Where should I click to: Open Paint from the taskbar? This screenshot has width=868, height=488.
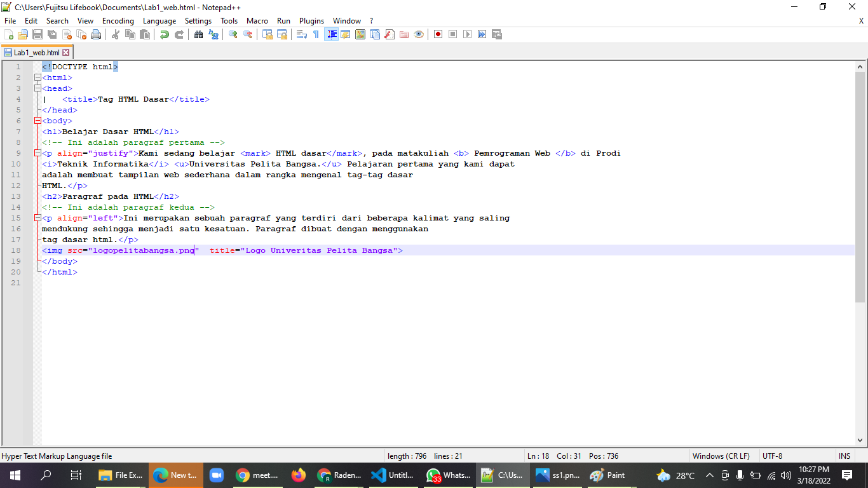click(x=609, y=475)
